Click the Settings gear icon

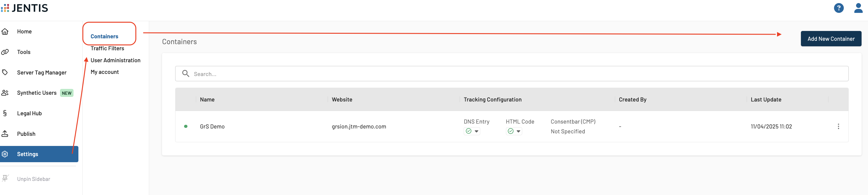click(5, 154)
